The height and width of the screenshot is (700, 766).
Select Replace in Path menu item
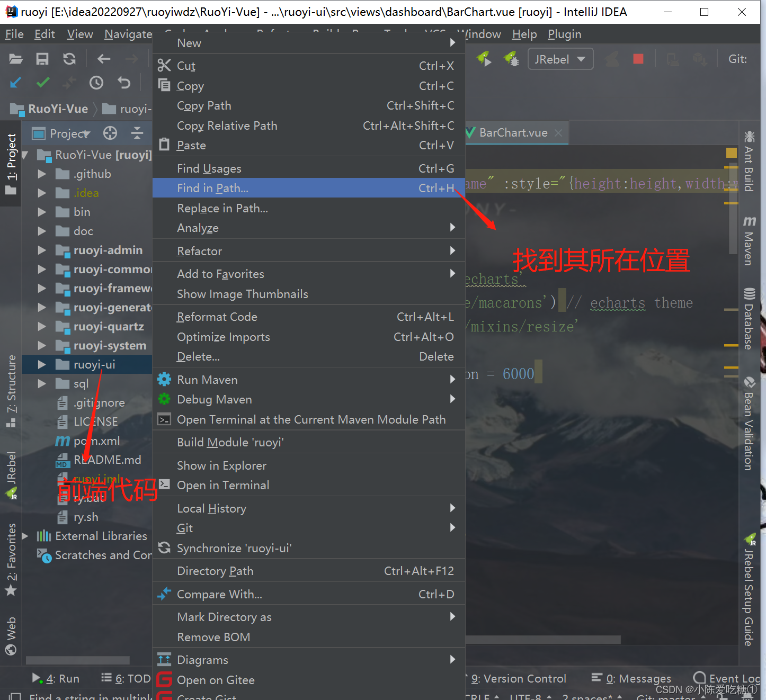[309, 208]
